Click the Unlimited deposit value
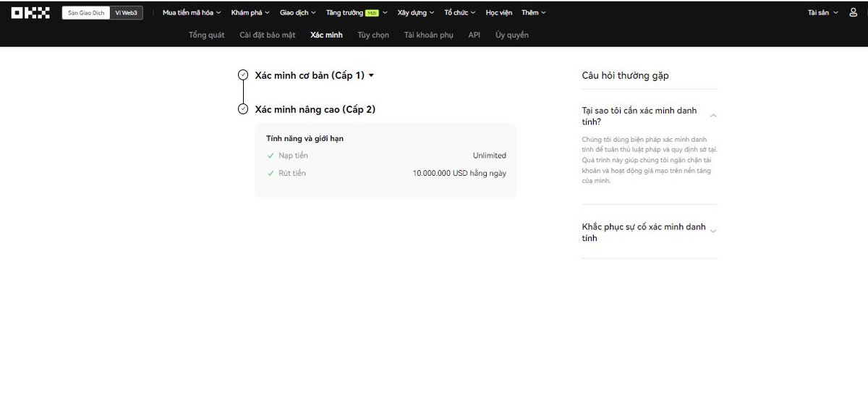Screen dimensions: 868x419 [490, 156]
